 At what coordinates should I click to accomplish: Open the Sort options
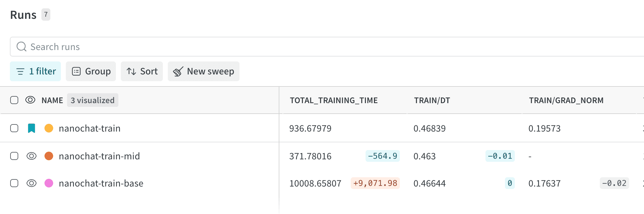142,71
